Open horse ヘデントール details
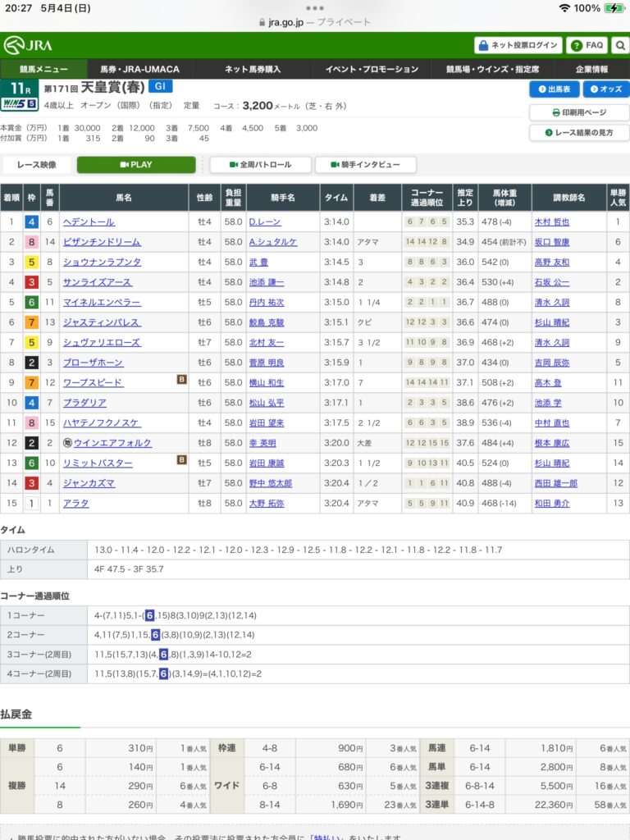Image resolution: width=630 pixels, height=840 pixels. click(x=89, y=221)
